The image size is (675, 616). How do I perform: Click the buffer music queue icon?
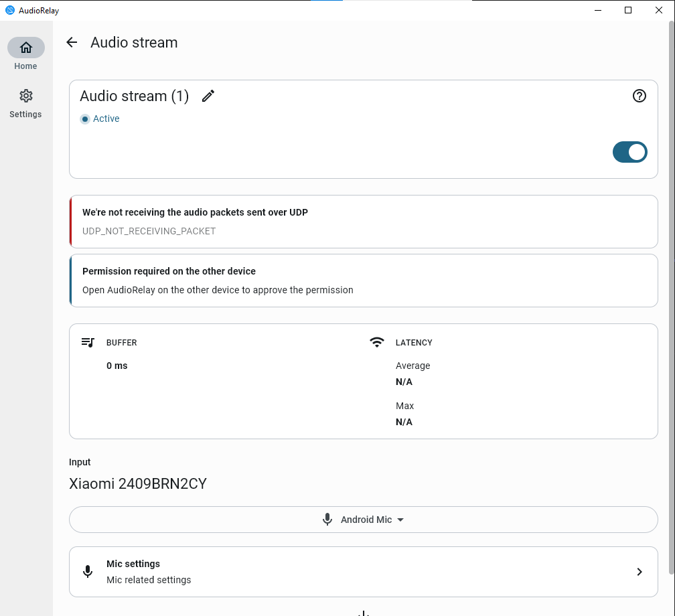[88, 342]
